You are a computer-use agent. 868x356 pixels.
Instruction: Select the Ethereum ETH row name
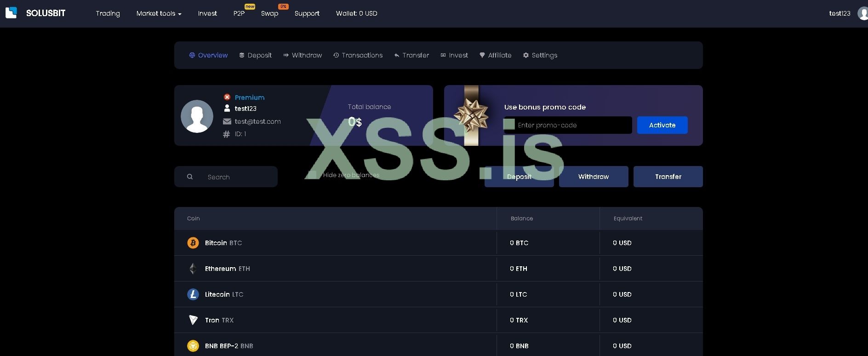(228, 269)
